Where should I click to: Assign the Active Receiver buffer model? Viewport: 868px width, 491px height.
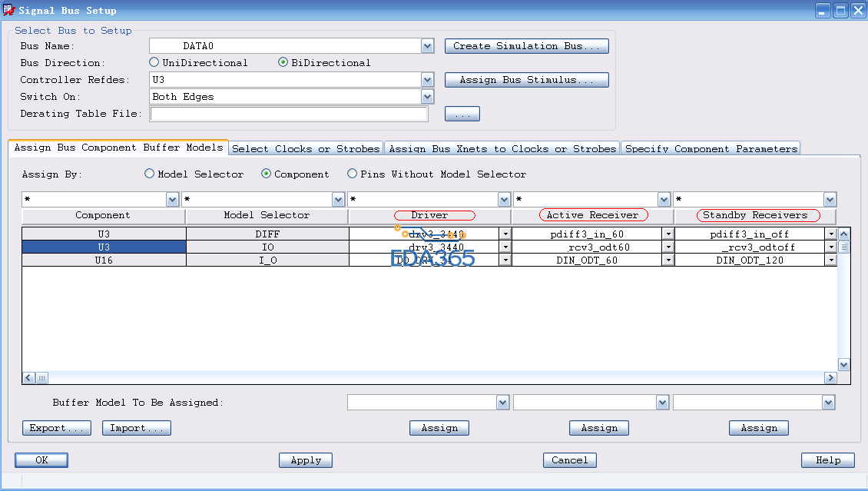click(599, 428)
